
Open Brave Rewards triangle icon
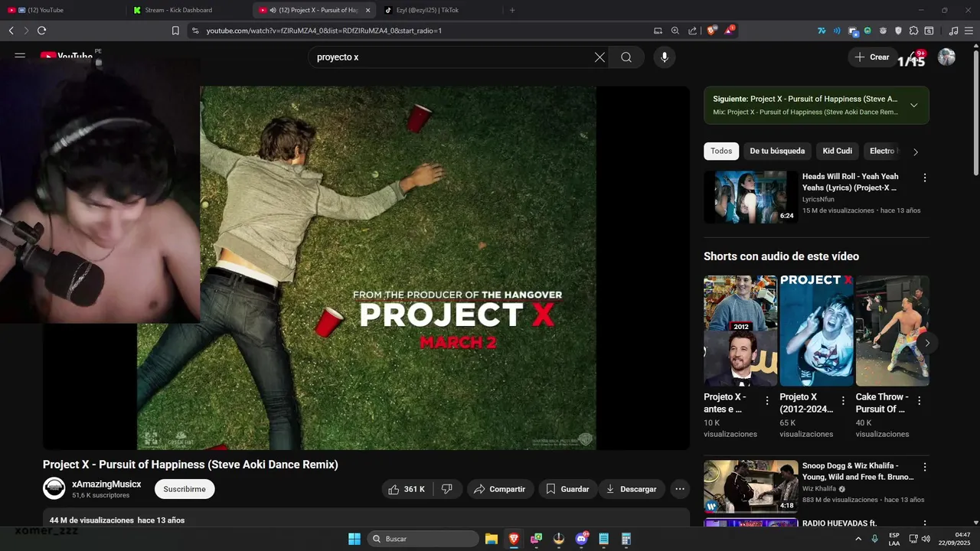click(729, 31)
